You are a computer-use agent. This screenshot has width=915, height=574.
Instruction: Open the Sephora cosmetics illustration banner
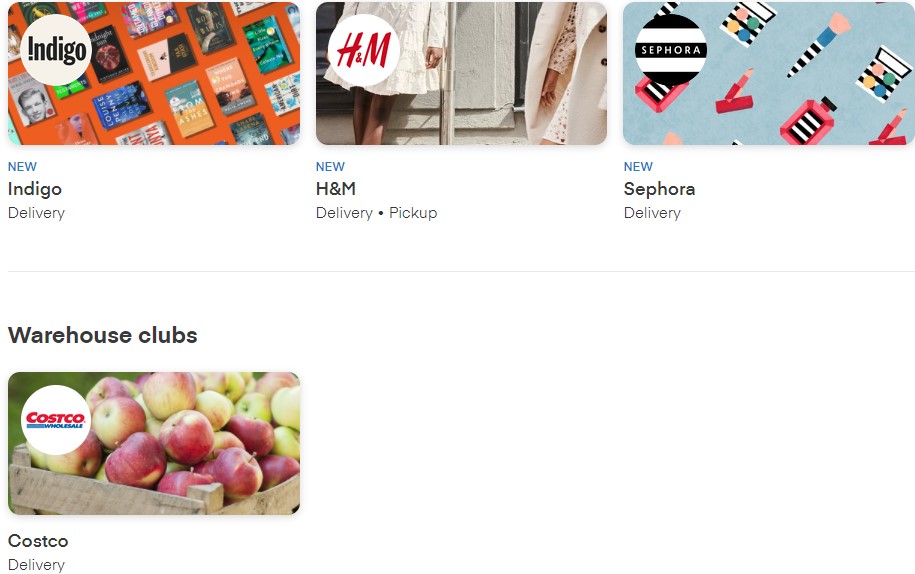click(x=769, y=74)
